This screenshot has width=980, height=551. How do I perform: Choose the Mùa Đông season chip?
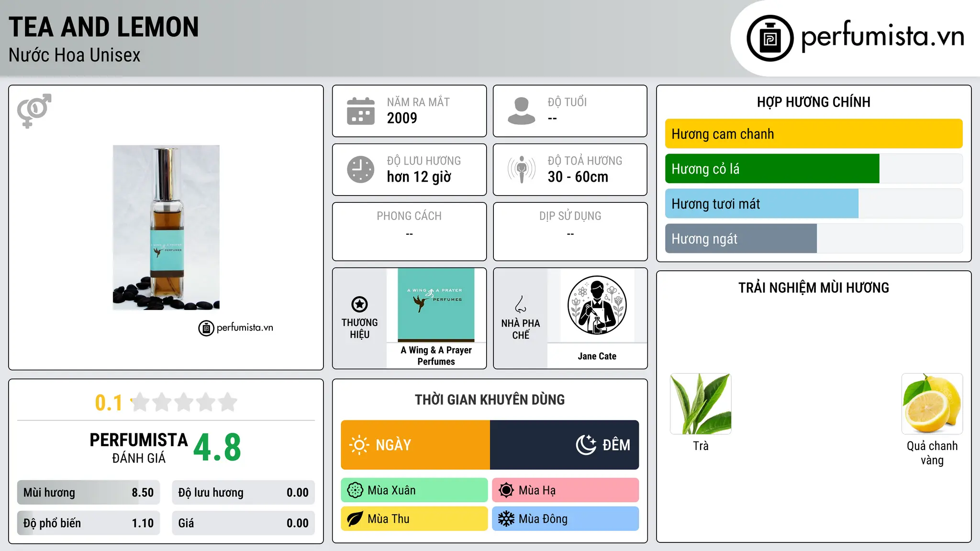coord(566,519)
